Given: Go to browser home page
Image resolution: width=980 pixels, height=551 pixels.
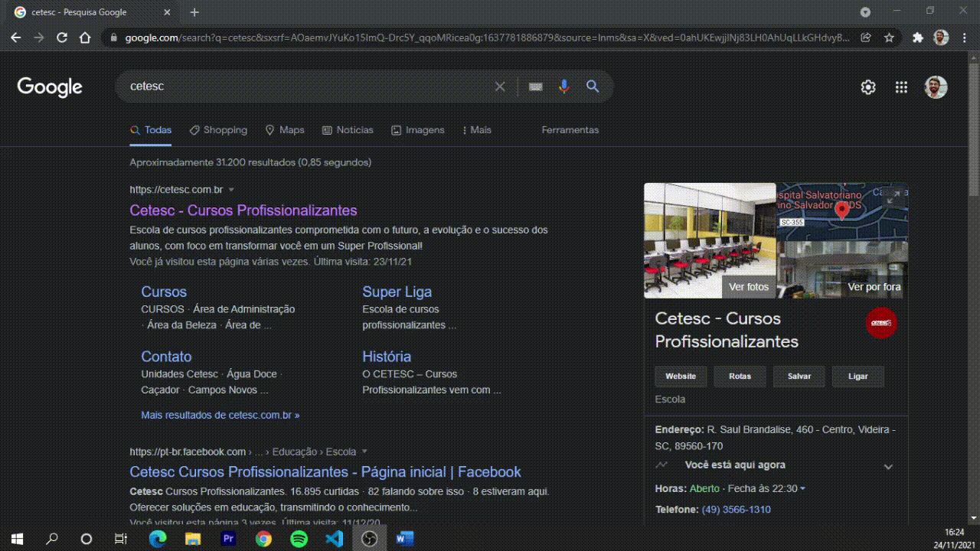Looking at the screenshot, I should point(85,37).
